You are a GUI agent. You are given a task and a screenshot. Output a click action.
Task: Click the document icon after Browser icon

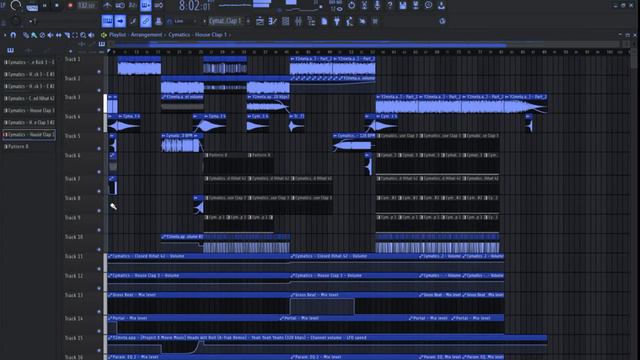324,21
